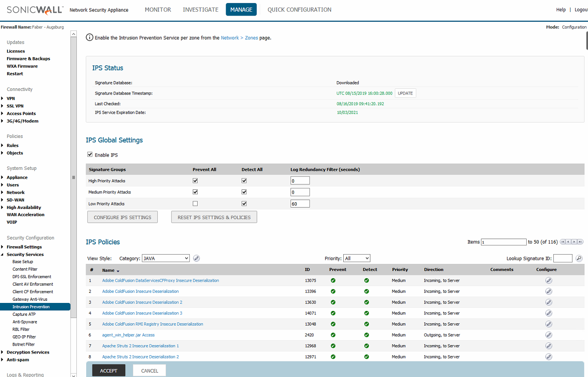The height and width of the screenshot is (377, 588).
Task: Click the Items page number input field
Action: click(x=504, y=242)
